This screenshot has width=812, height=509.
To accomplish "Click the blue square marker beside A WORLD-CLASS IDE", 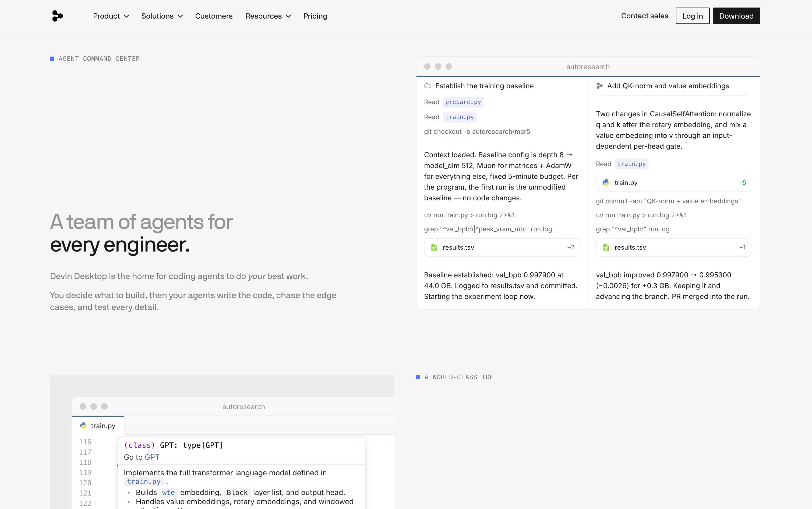I will point(418,377).
